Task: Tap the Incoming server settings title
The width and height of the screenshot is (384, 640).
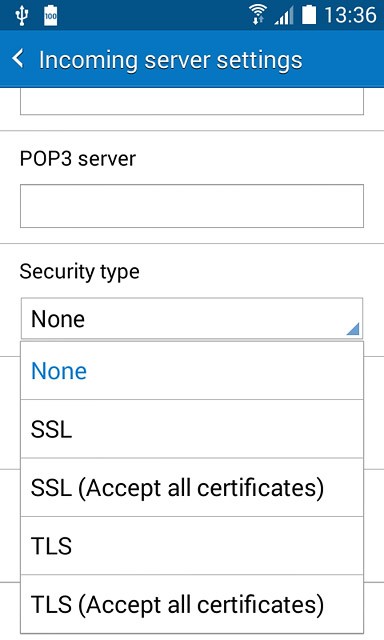Action: (171, 60)
